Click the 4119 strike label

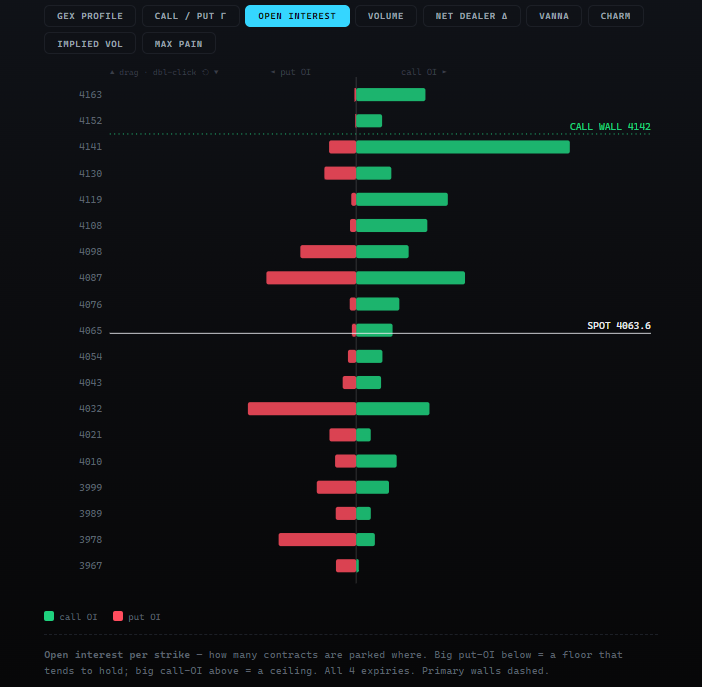click(x=90, y=199)
